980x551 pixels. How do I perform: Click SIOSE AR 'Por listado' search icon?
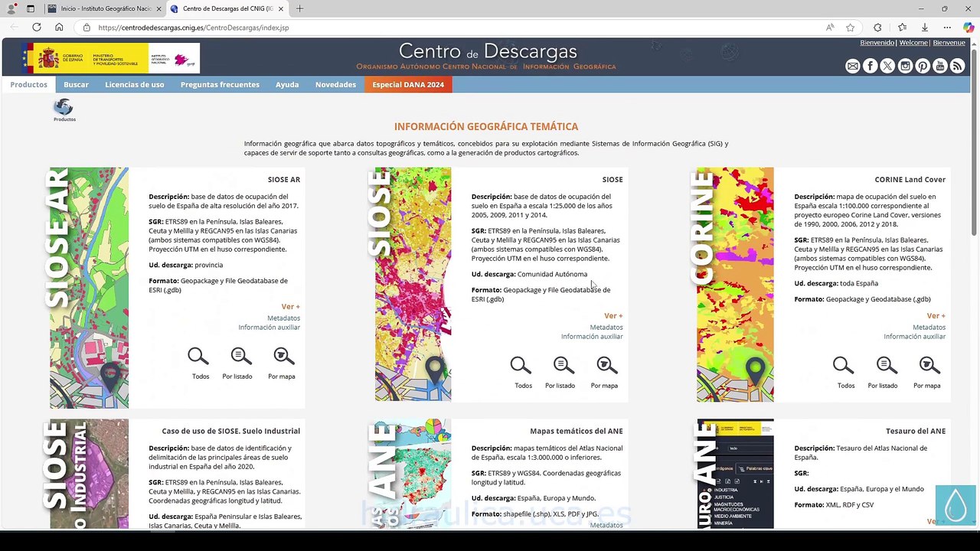[241, 357]
